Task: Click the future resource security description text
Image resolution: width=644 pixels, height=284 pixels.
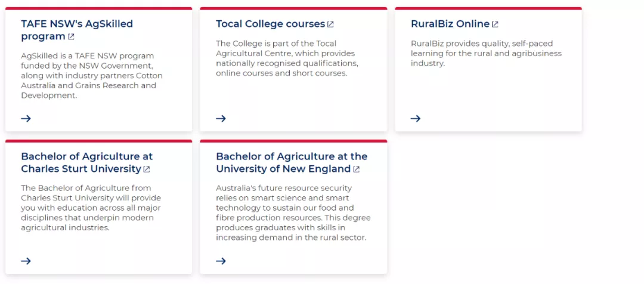Action: pos(292,213)
